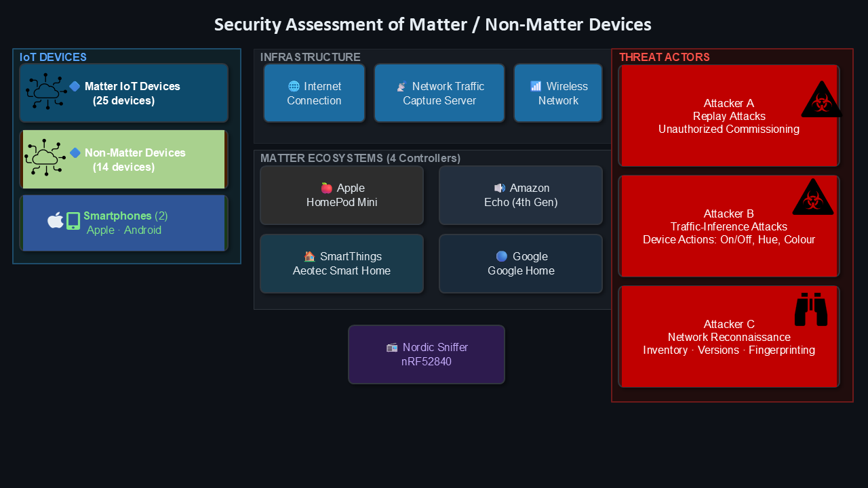This screenshot has width=868, height=488.
Task: Click the slide title Security Assessment text
Action: point(433,24)
